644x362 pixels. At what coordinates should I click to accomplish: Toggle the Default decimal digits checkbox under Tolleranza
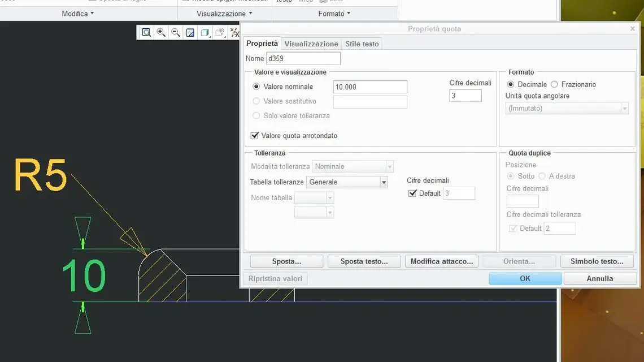412,193
